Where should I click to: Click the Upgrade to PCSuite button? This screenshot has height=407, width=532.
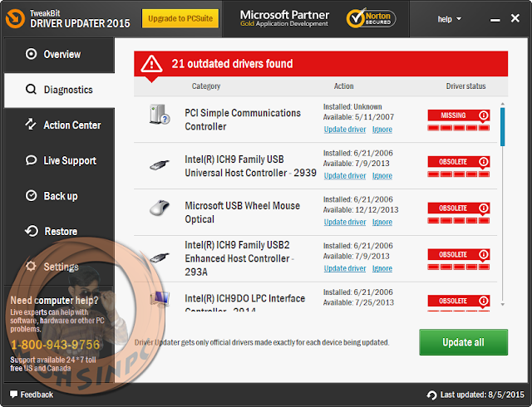180,18
